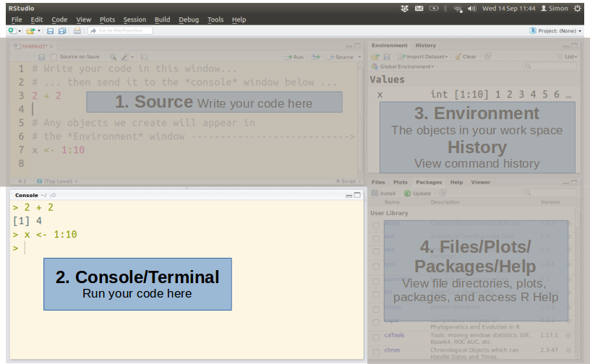The width and height of the screenshot is (590, 364).
Task: Check the chron package checkbox
Action: pos(376,352)
